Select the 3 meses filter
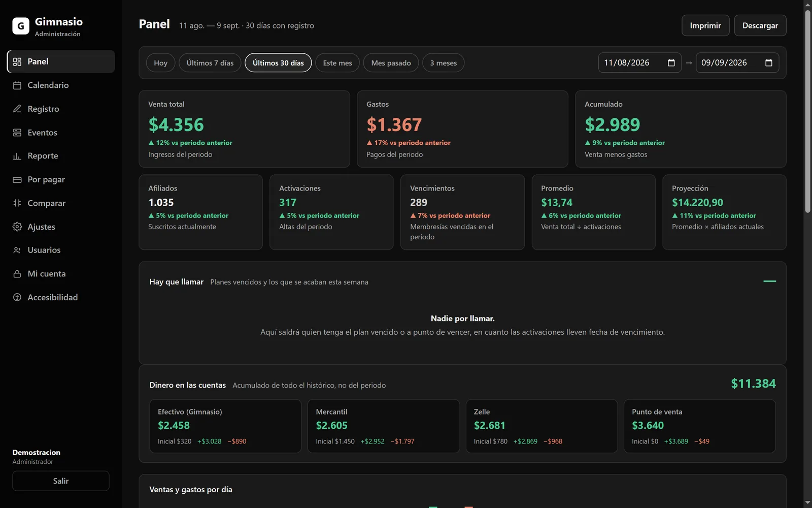812x508 pixels. [x=444, y=63]
